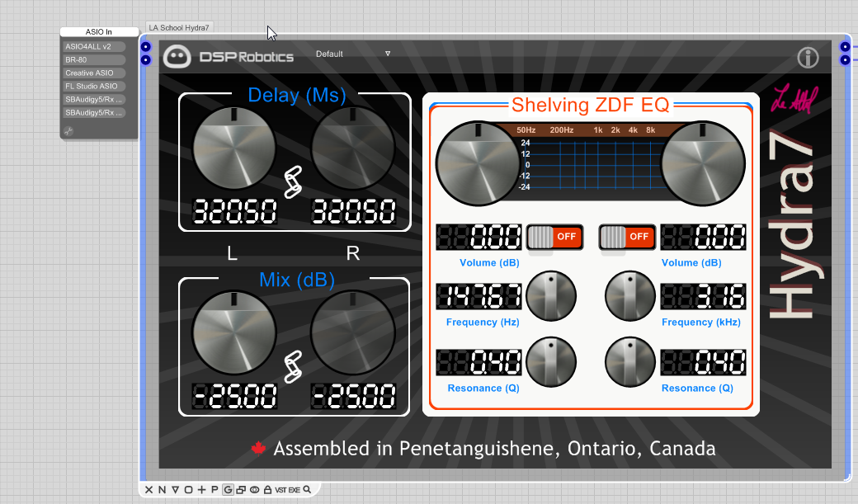Click the upper left input connector of Hydra7
The image size is (858, 504).
pyautogui.click(x=145, y=47)
